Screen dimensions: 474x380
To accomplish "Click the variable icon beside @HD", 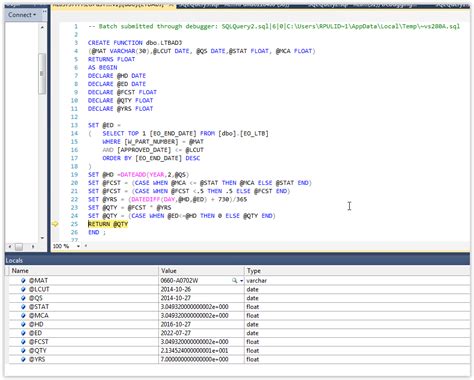I will (x=23, y=324).
